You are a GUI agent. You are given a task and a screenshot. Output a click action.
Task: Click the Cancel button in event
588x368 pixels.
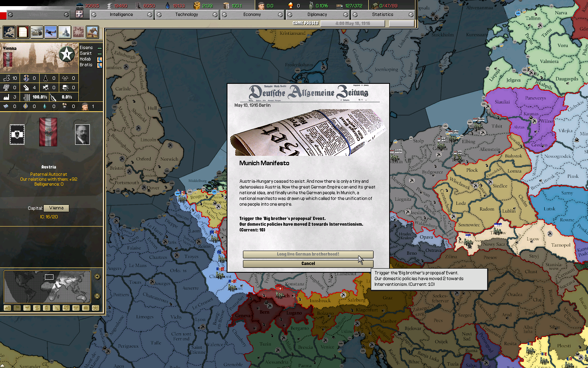(x=308, y=264)
